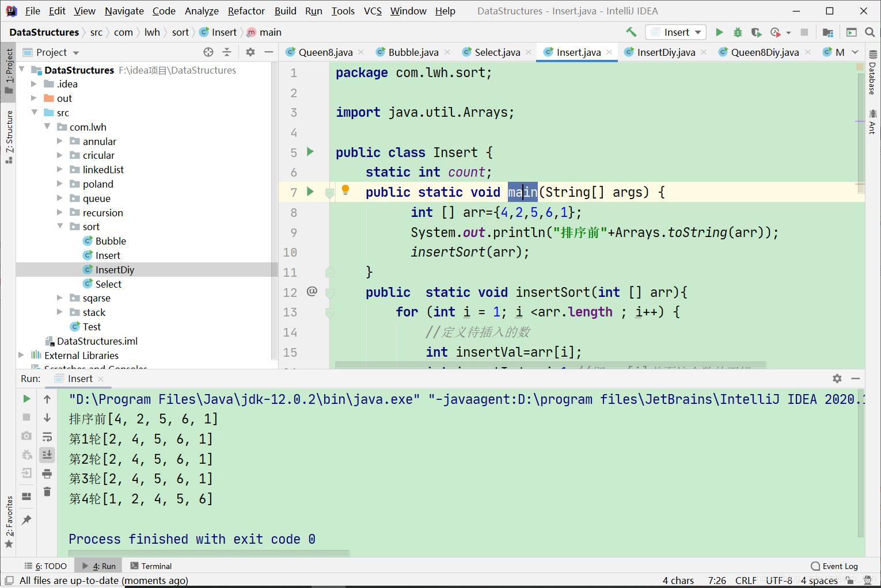This screenshot has height=588, width=881.
Task: Click the greyed-out Stop button in toolbar
Action: [804, 32]
